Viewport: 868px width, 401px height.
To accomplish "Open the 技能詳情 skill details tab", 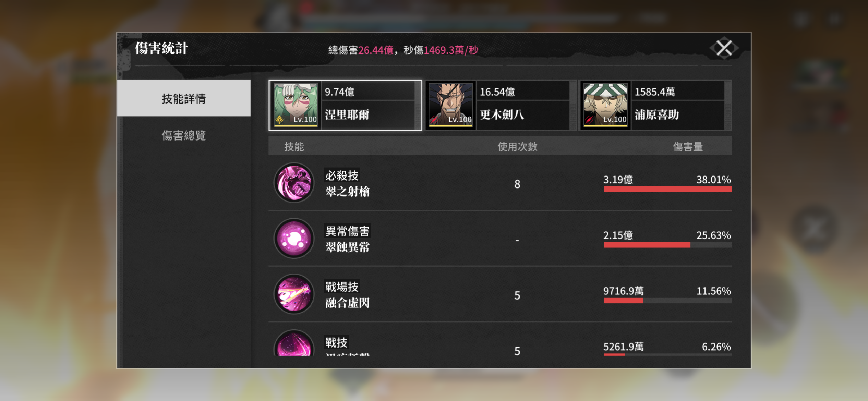I will (184, 98).
